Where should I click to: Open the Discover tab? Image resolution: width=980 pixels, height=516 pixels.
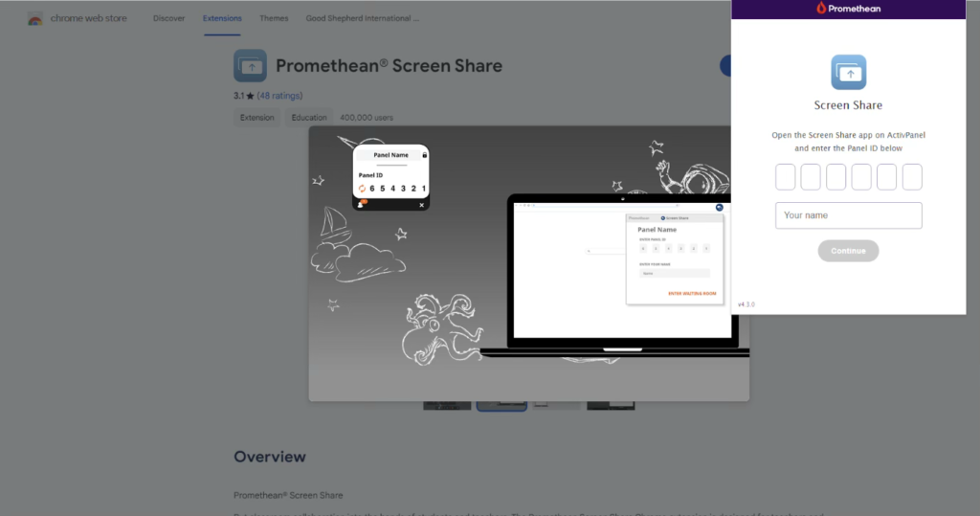(x=168, y=18)
